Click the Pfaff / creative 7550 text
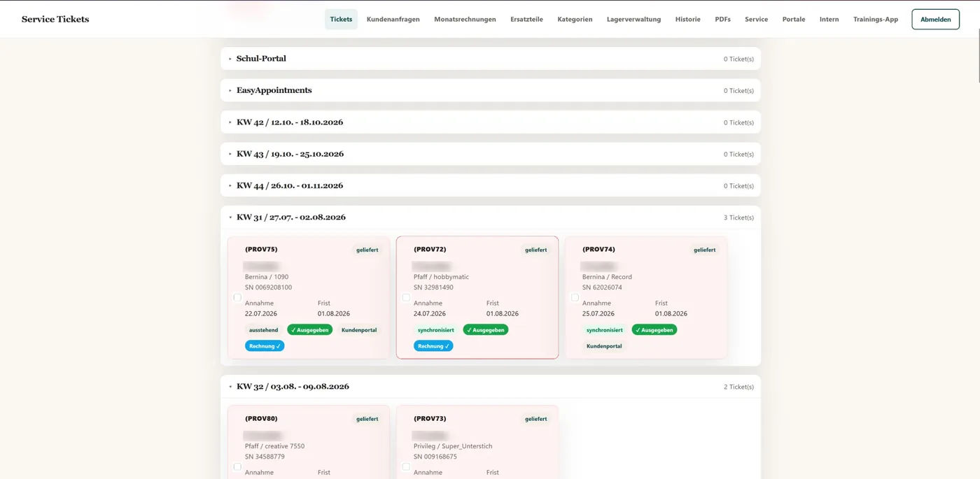This screenshot has height=479, width=980. coord(275,446)
